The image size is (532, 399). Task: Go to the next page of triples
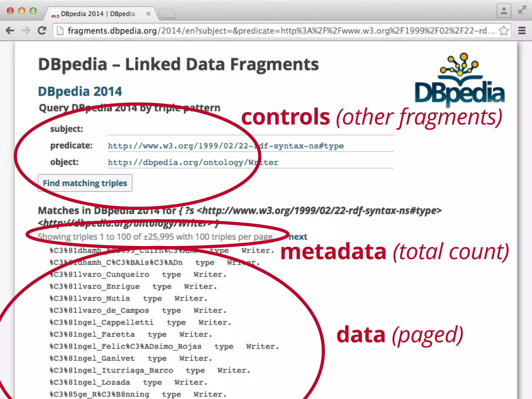click(298, 237)
